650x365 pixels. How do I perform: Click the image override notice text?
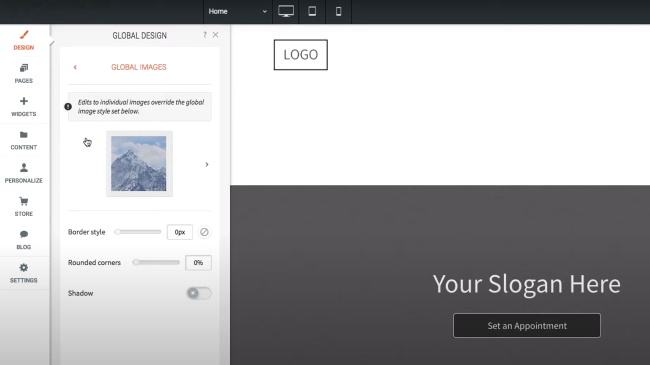click(x=141, y=107)
